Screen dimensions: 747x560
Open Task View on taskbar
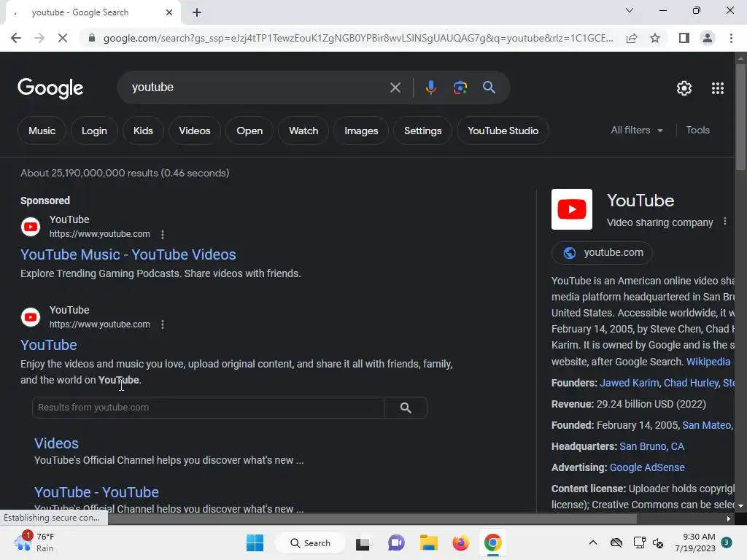363,543
